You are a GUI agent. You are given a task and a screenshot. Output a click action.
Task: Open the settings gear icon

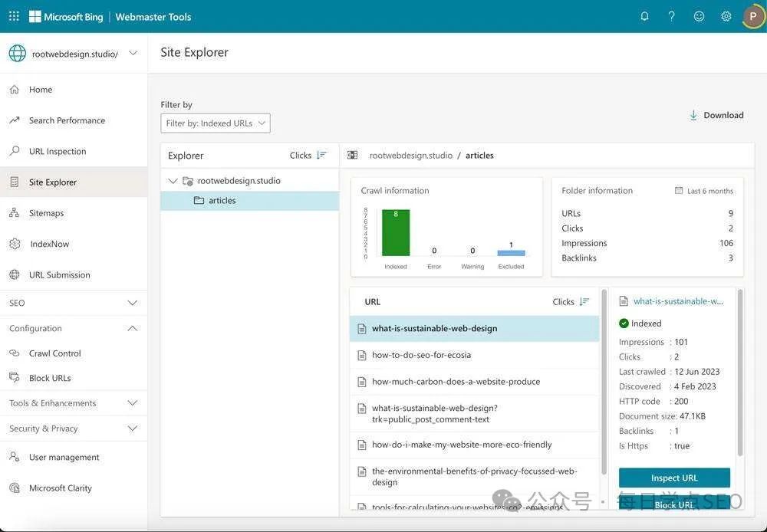(726, 16)
